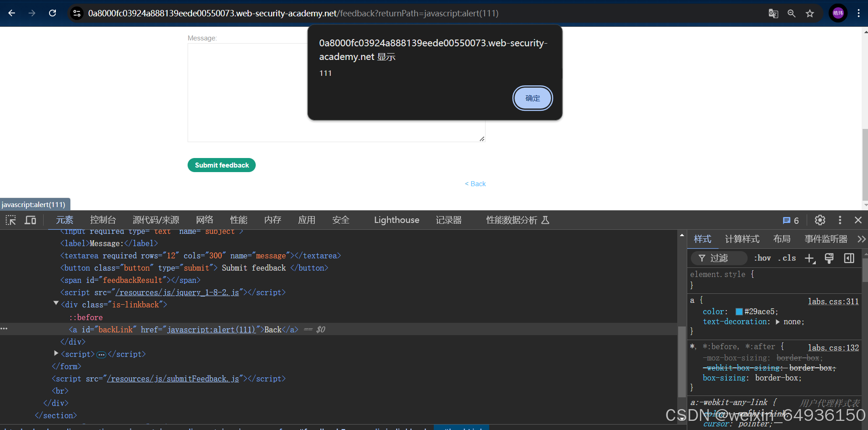Click the address bar URL
This screenshot has width=868, height=430.
pos(293,13)
